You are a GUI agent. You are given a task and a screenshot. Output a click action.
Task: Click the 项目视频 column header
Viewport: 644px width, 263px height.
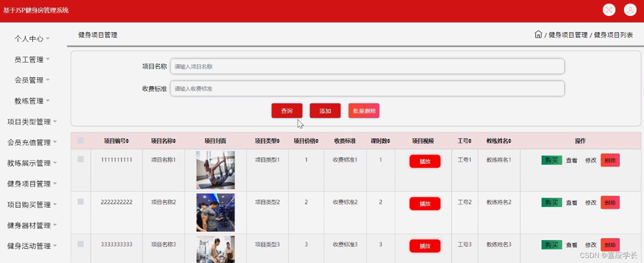[x=423, y=141]
